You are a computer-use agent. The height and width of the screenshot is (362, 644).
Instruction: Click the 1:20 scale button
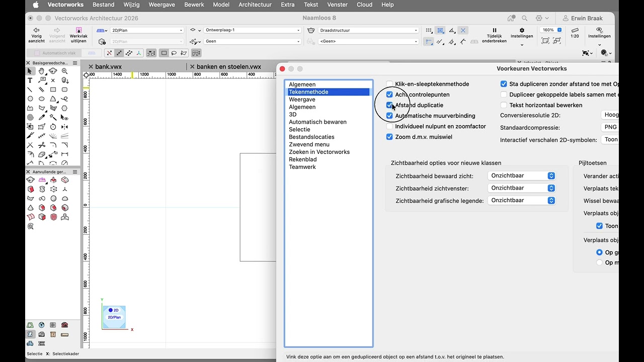pyautogui.click(x=575, y=33)
